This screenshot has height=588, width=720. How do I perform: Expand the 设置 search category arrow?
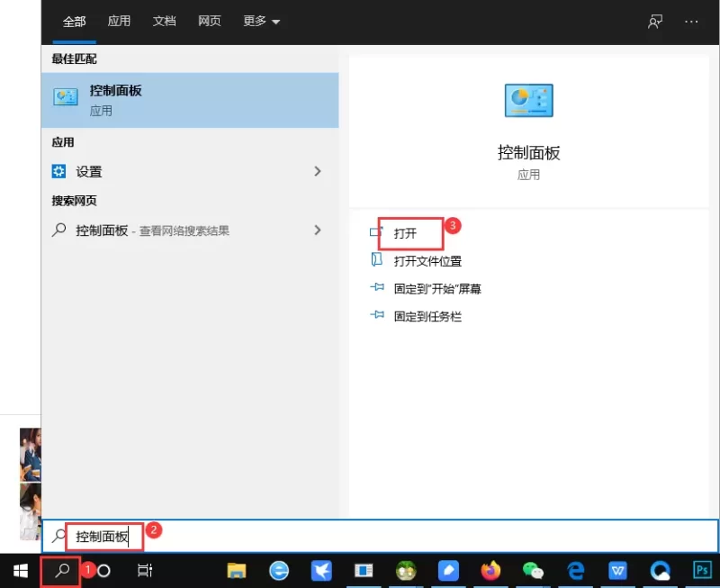(318, 171)
